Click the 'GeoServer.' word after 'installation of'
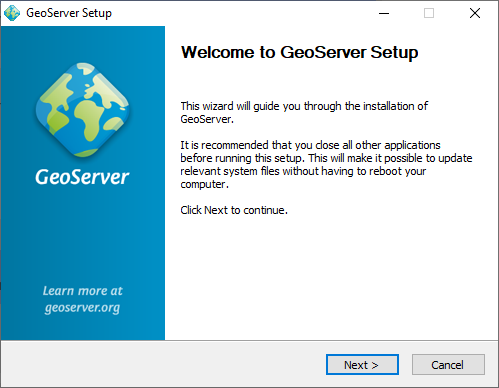Image resolution: width=499 pixels, height=388 pixels. (207, 119)
